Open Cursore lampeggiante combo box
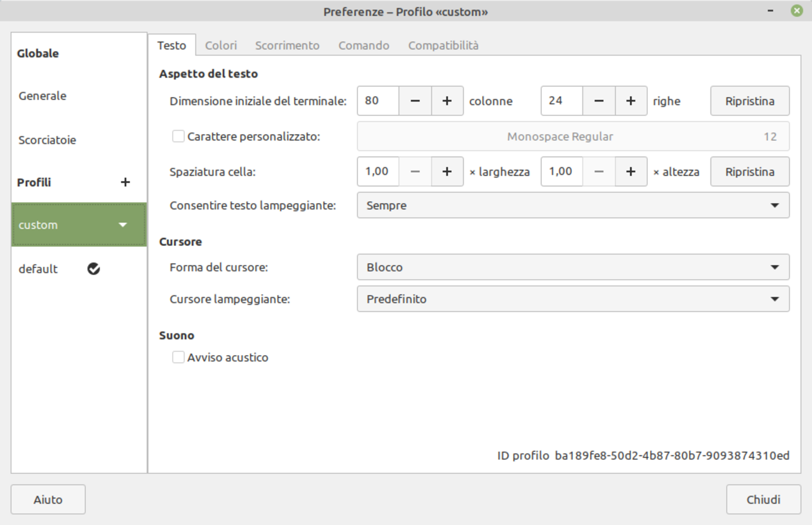Viewport: 812px width, 525px height. (x=572, y=299)
